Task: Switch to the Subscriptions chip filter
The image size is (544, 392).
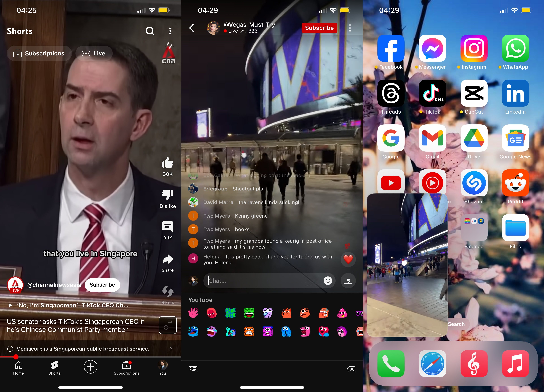Action: [x=39, y=53]
